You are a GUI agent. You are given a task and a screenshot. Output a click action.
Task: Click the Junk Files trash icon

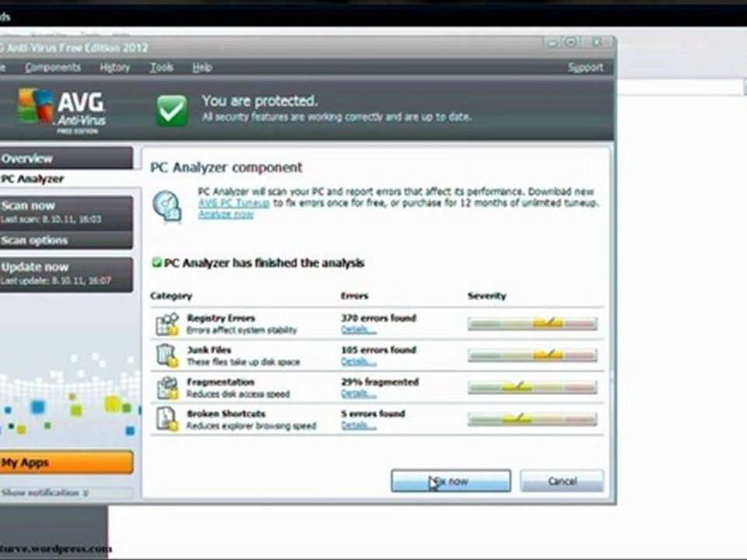pos(167,355)
